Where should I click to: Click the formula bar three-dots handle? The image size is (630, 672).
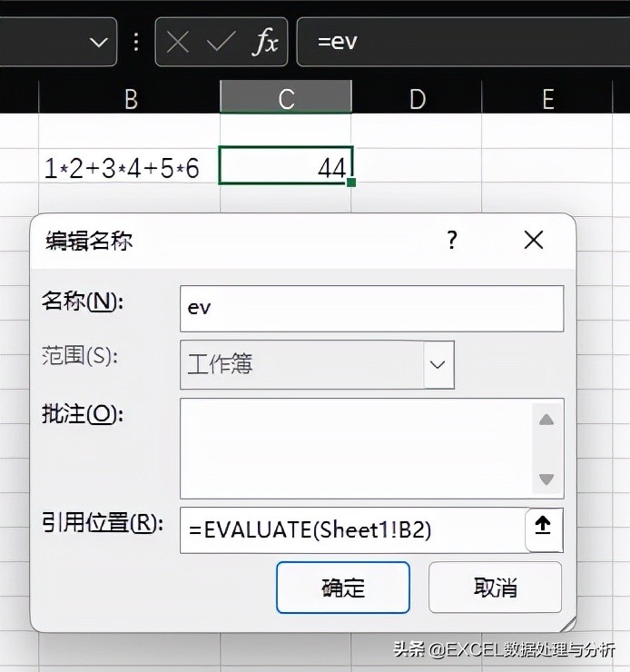point(136,42)
